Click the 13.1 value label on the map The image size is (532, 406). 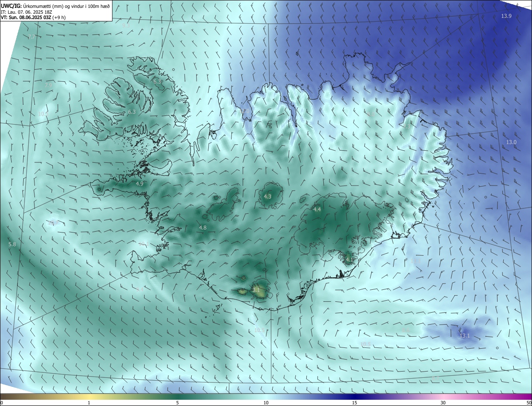pyautogui.click(x=464, y=335)
